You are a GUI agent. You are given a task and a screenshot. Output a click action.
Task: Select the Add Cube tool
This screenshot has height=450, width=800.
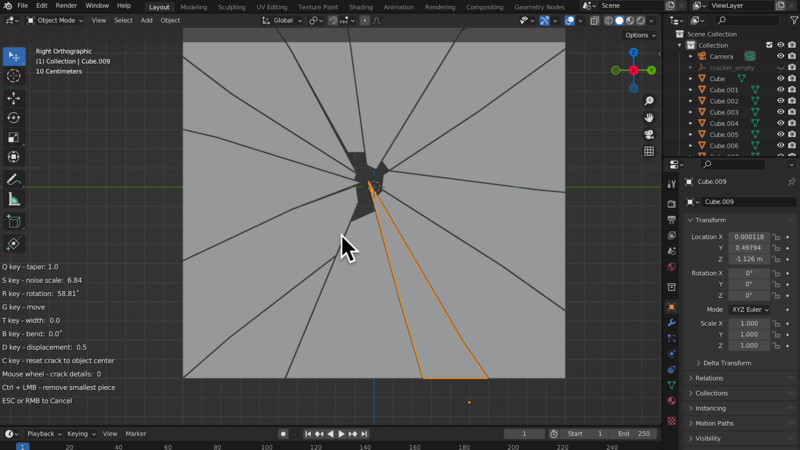coord(14,221)
